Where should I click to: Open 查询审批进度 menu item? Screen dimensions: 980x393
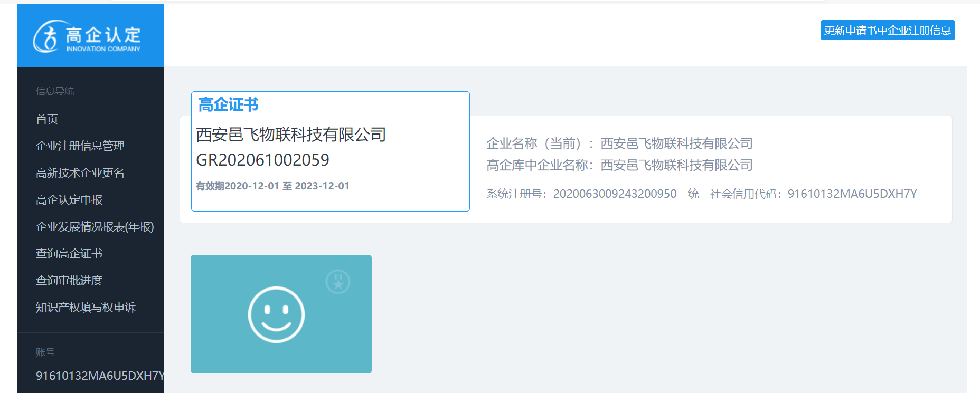(69, 281)
